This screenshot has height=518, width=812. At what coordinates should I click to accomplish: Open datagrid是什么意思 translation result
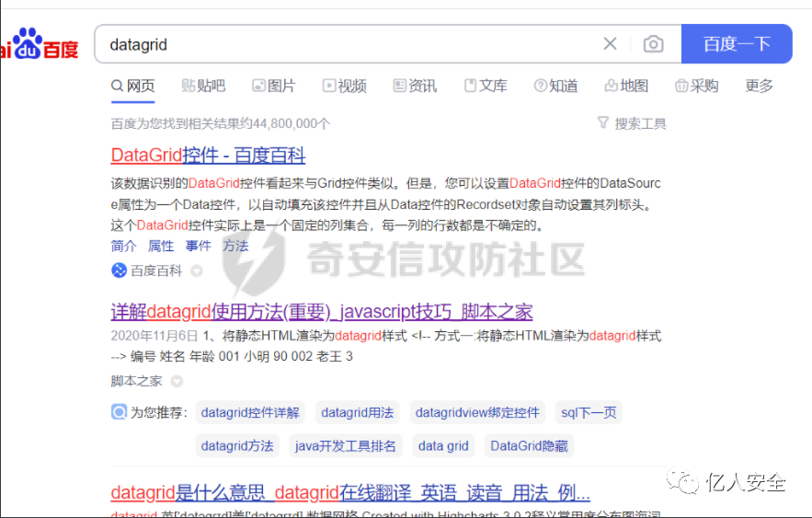click(350, 492)
